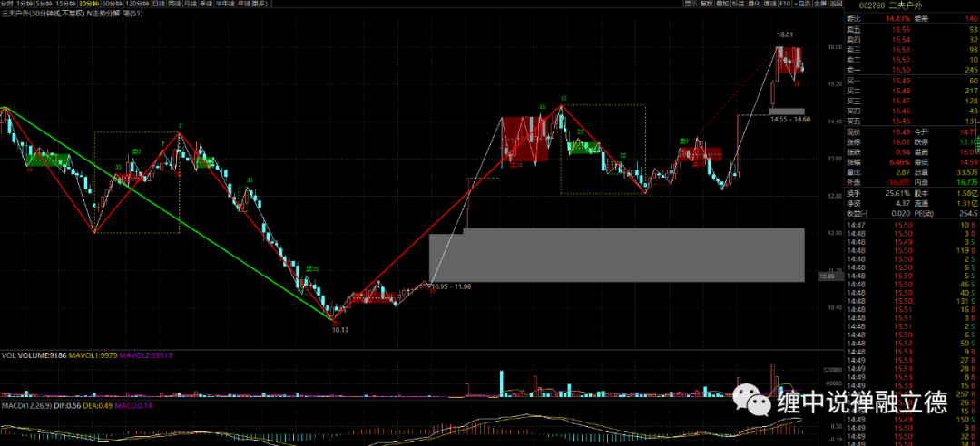Click the 卖四 price 15.54
The width and height of the screenshot is (980, 446).
point(901,39)
